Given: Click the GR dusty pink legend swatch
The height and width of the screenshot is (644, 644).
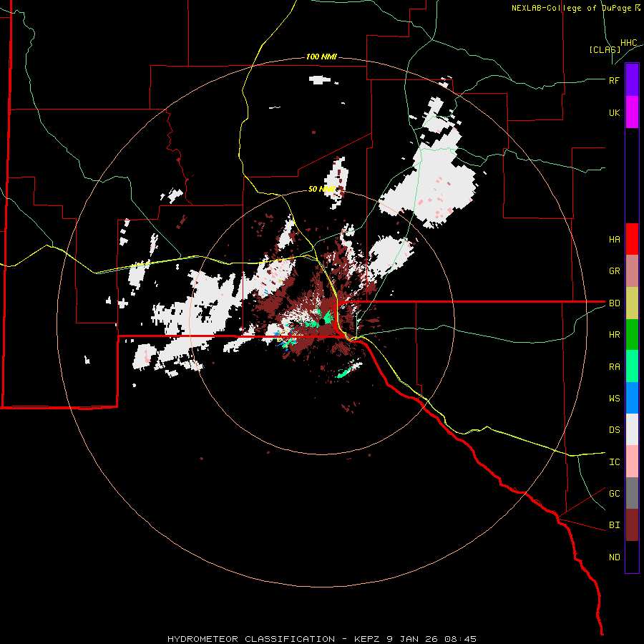Looking at the screenshot, I should (x=632, y=271).
